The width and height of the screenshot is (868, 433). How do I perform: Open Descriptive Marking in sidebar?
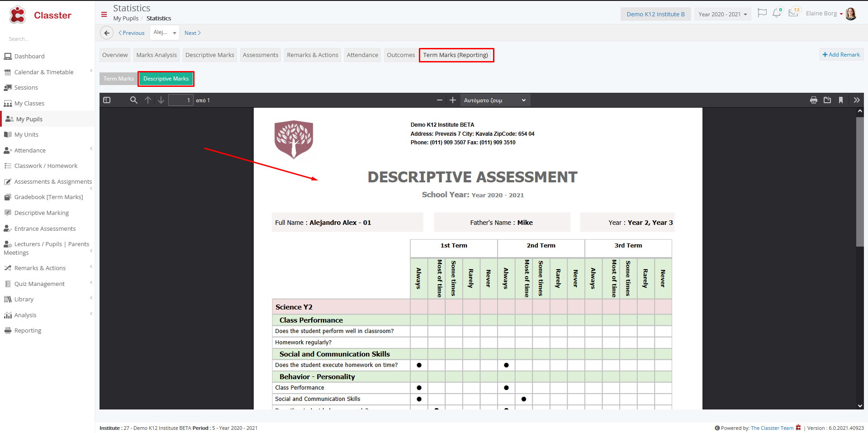[41, 213]
